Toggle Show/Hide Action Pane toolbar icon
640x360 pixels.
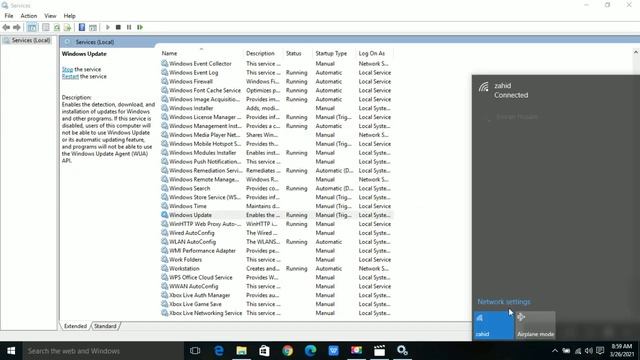pos(93,27)
